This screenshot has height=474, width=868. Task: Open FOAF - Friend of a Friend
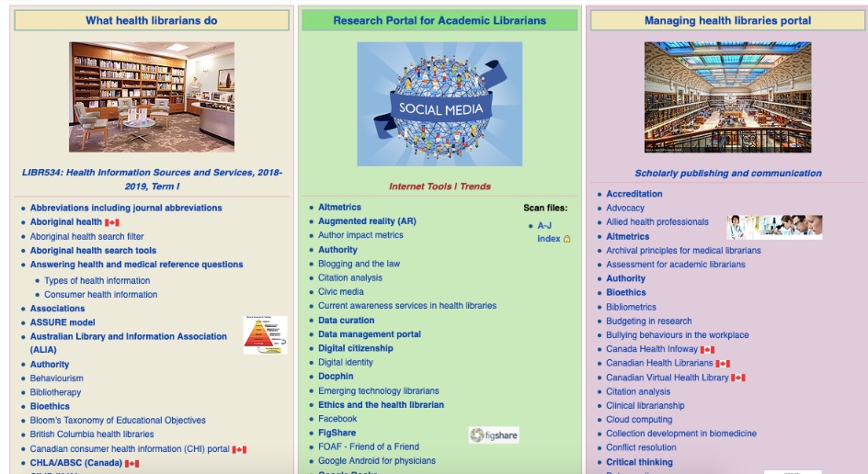click(x=369, y=446)
